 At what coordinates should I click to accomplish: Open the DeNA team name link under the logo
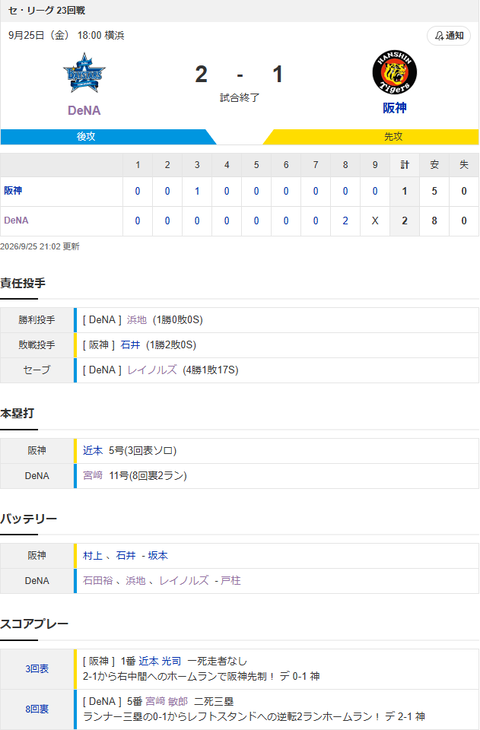(84, 110)
